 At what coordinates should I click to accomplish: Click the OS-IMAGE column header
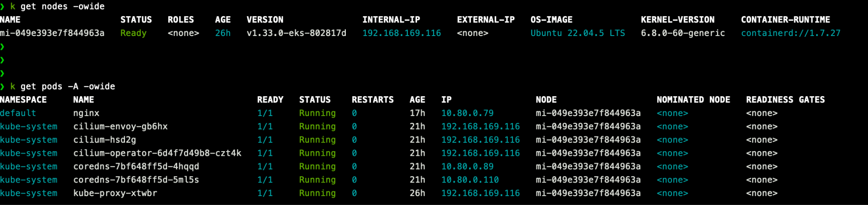tap(551, 19)
